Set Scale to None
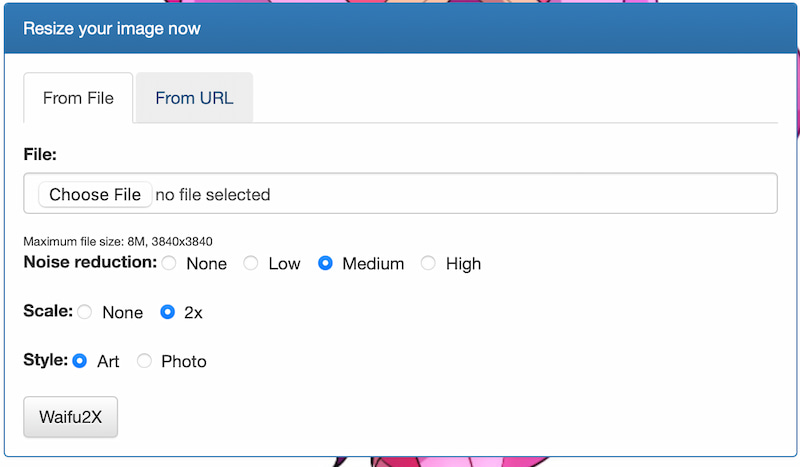This screenshot has height=467, width=800. click(85, 312)
